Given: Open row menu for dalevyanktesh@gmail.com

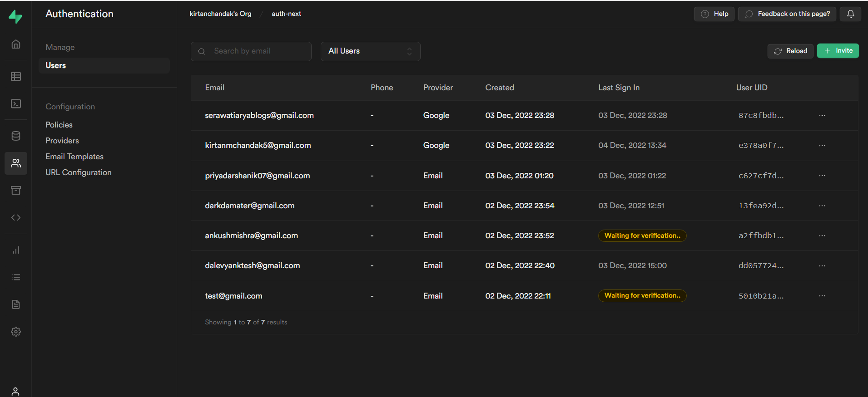Looking at the screenshot, I should [x=822, y=265].
